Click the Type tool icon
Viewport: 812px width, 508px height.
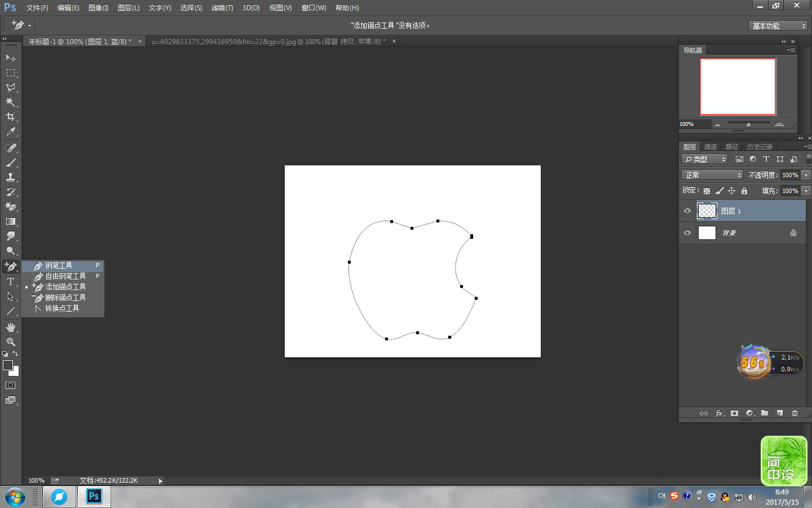pyautogui.click(x=11, y=282)
